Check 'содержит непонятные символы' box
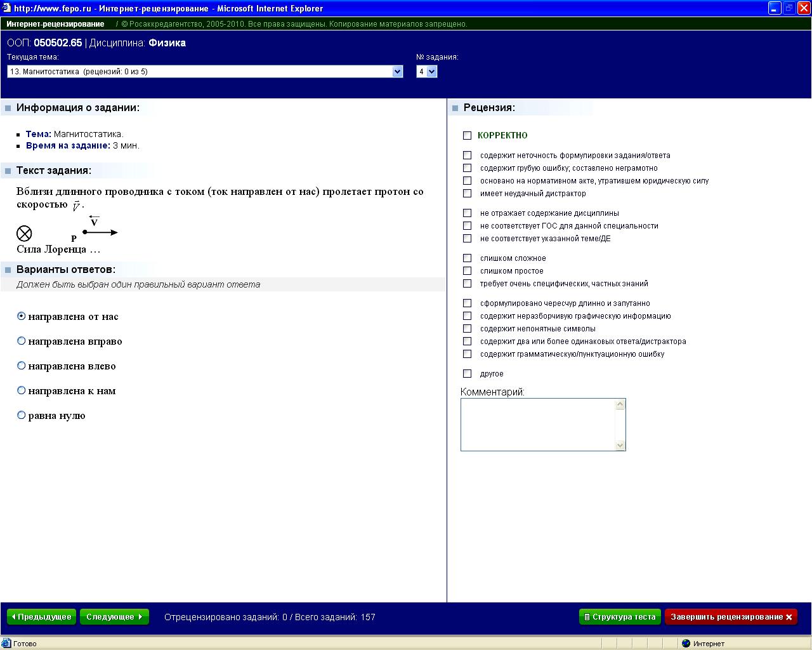812x650 pixels. click(468, 328)
